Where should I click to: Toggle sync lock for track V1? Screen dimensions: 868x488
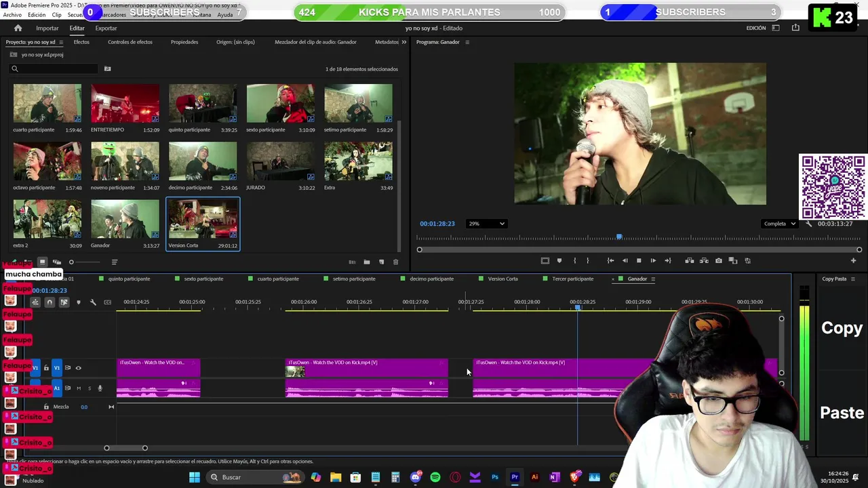click(x=67, y=368)
